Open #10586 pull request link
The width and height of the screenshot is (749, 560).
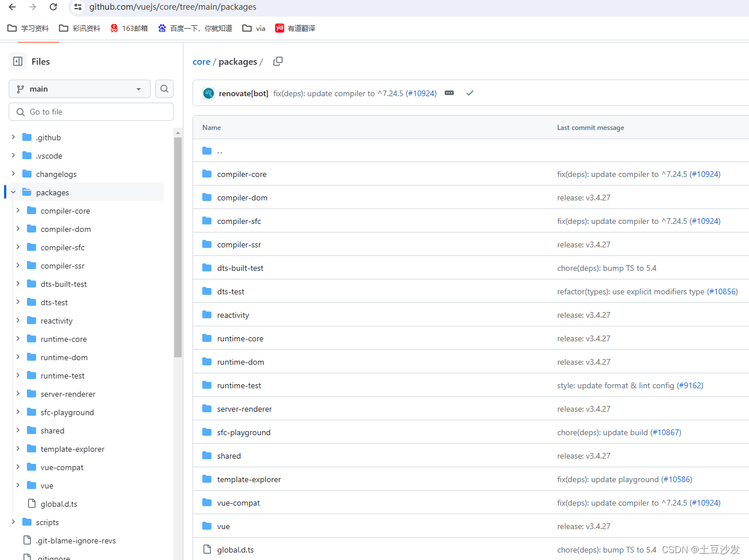pyautogui.click(x=677, y=479)
